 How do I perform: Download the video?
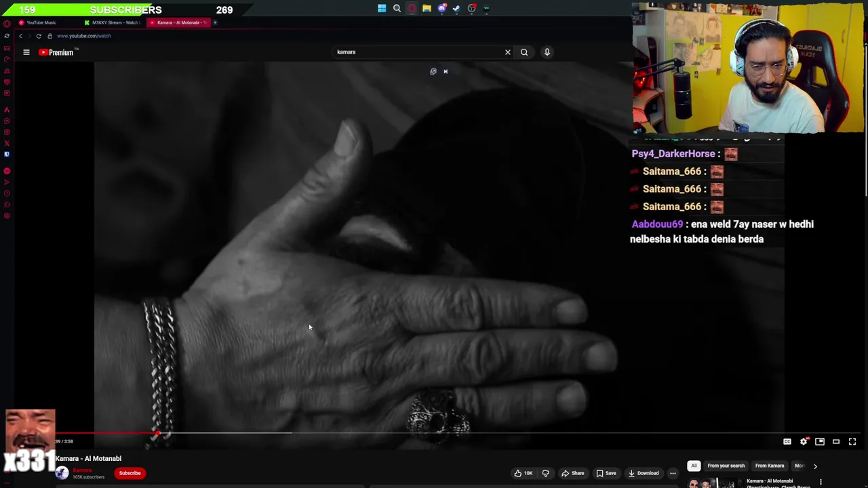(644, 473)
